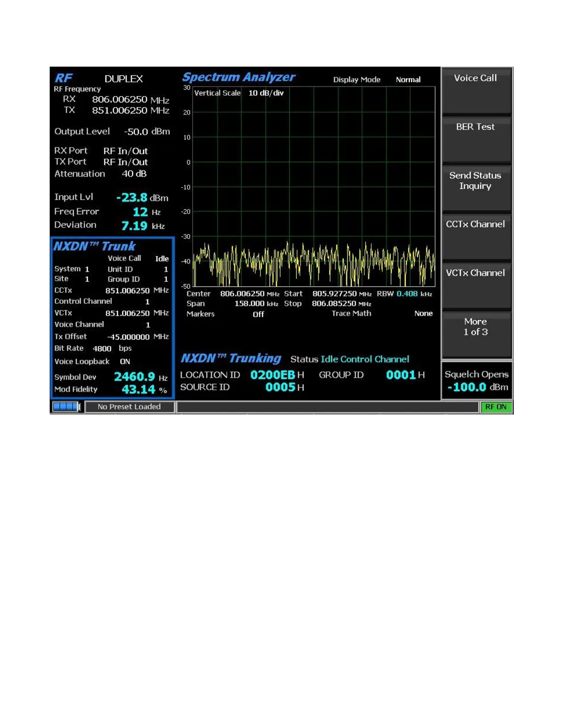The width and height of the screenshot is (563, 728).
Task: Click GROUP ID 0001 value
Action: 401,375
